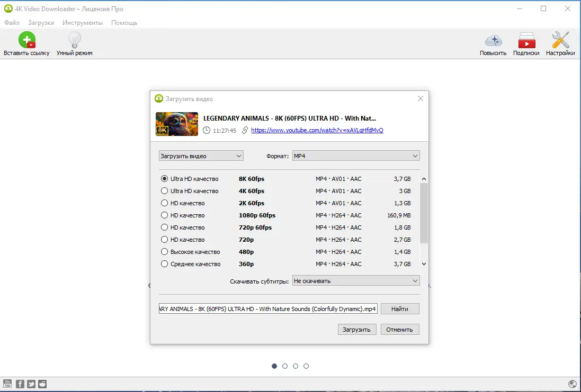Click the Формат label
This screenshot has width=581, height=392.
click(278, 156)
